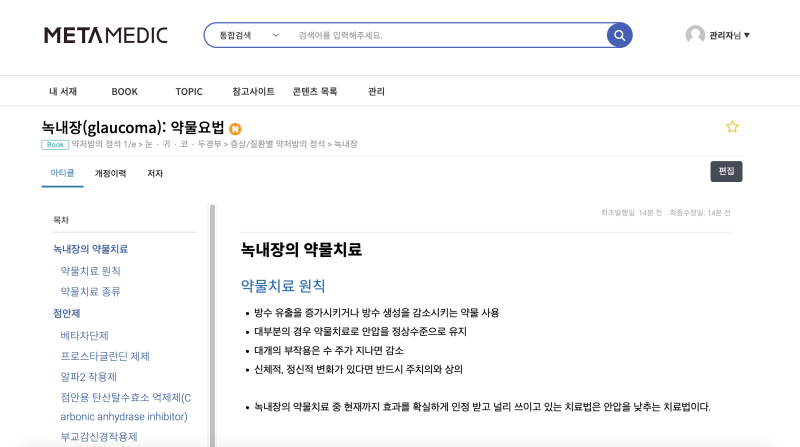Screen dimensions: 800x447
Task: Click the METAMEDIC logo
Action: click(106, 35)
